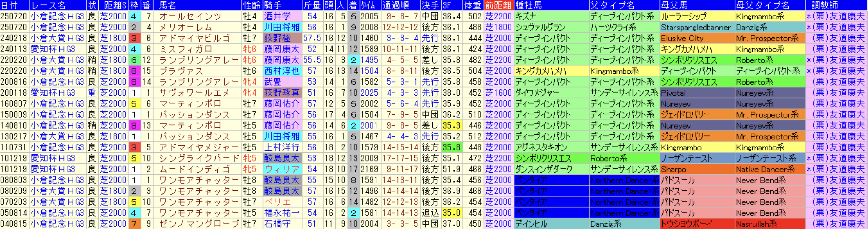Open horse name オールセインツ

pyautogui.click(x=190, y=16)
